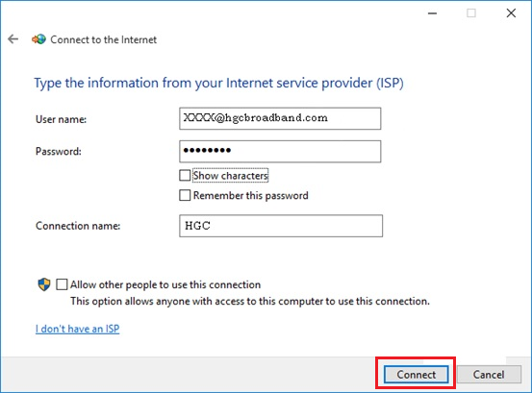The image size is (532, 393).
Task: Go back using the back arrow
Action: pos(13,39)
